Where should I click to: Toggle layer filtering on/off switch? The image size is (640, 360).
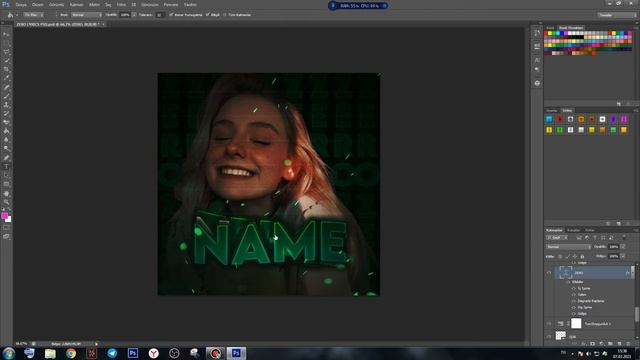(x=624, y=238)
